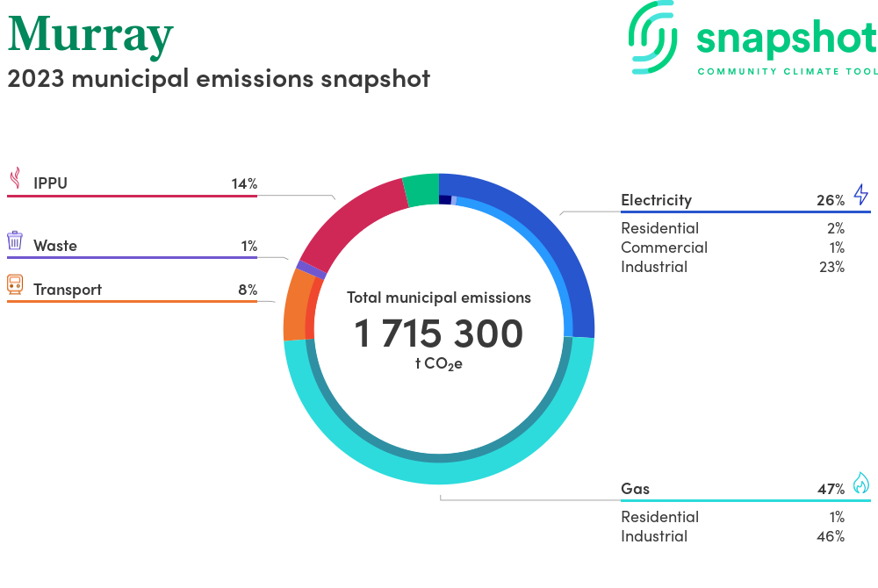Viewport: 878px width, 588px height.
Task: Click the Gas flame icon
Action: coord(860,484)
